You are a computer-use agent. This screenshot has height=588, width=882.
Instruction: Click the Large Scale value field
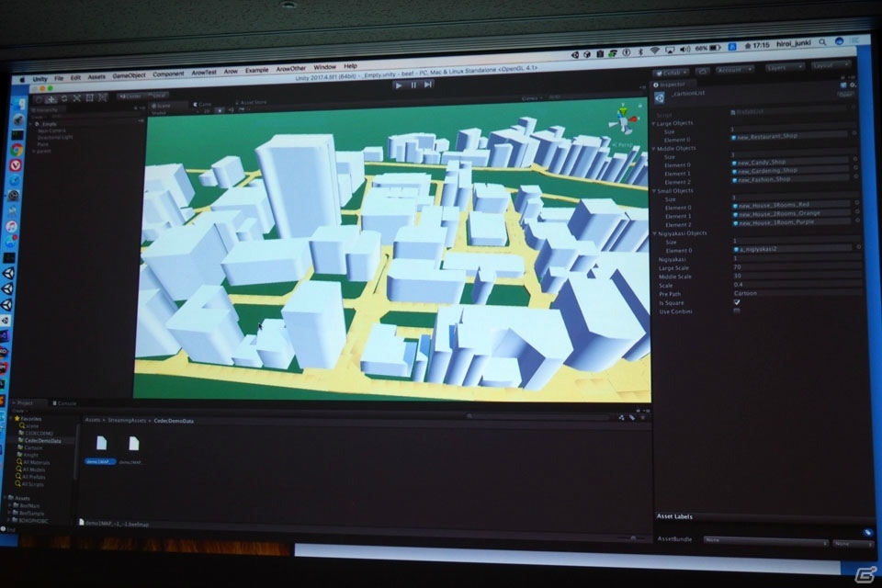797,266
